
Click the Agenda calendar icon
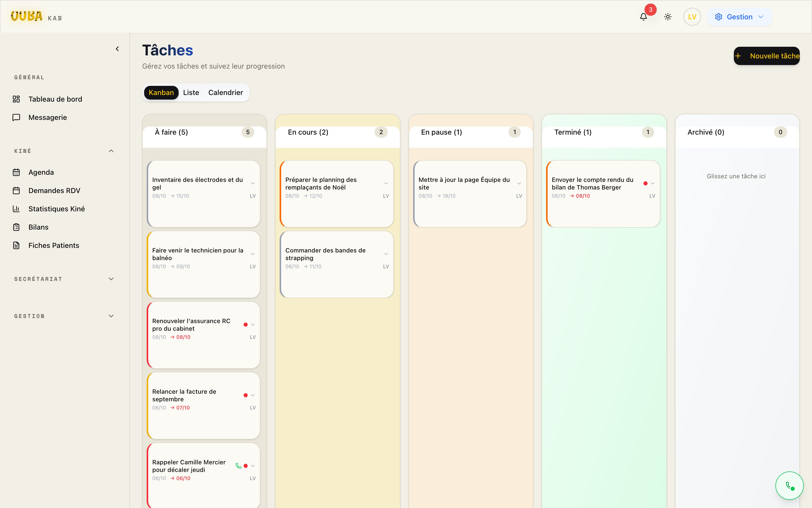tap(16, 172)
